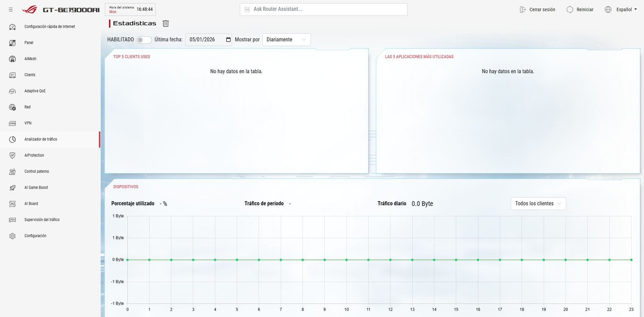Screen dimensions: 644x317
Task: Click the data point at hour 12
Action: 390,260
